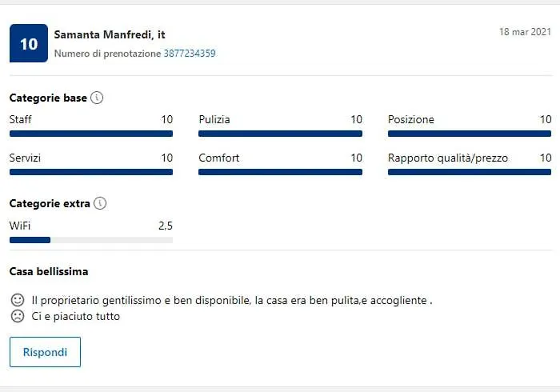The width and height of the screenshot is (560, 392).
Task: Click the Pulizia rating bar
Action: (x=280, y=134)
